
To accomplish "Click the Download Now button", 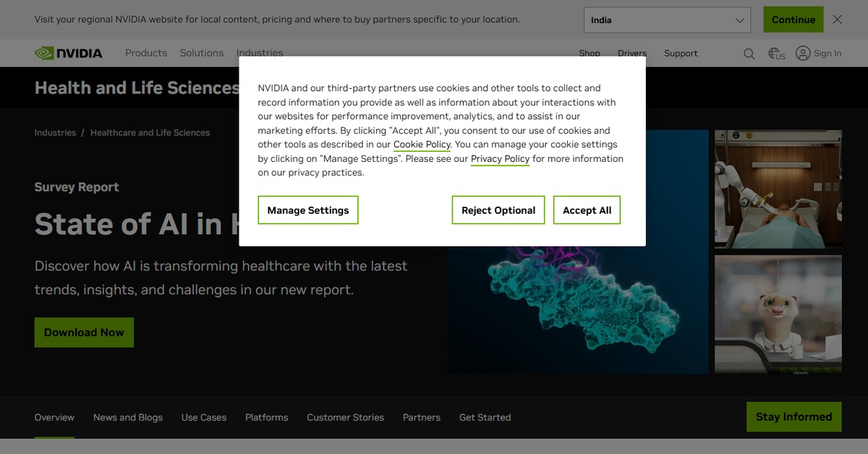I will [84, 333].
